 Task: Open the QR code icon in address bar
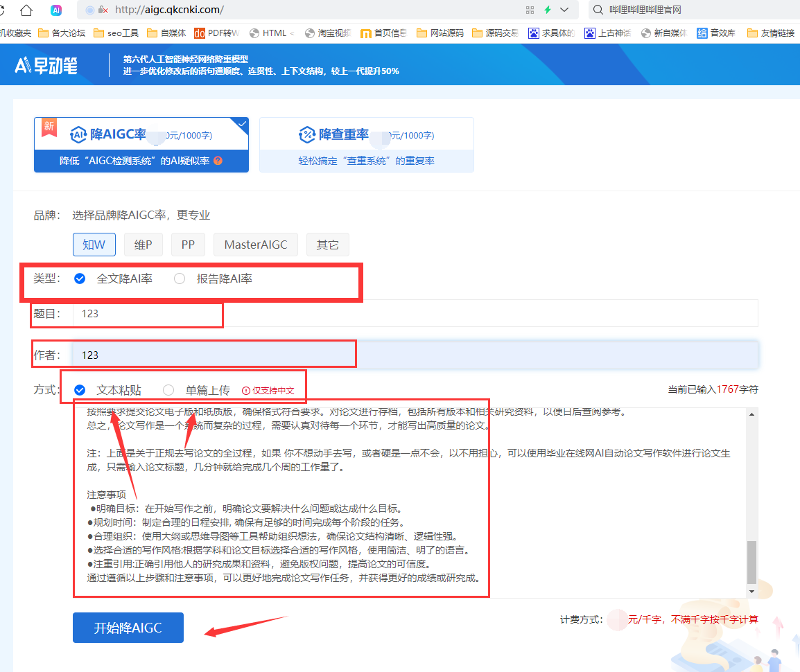[x=530, y=10]
